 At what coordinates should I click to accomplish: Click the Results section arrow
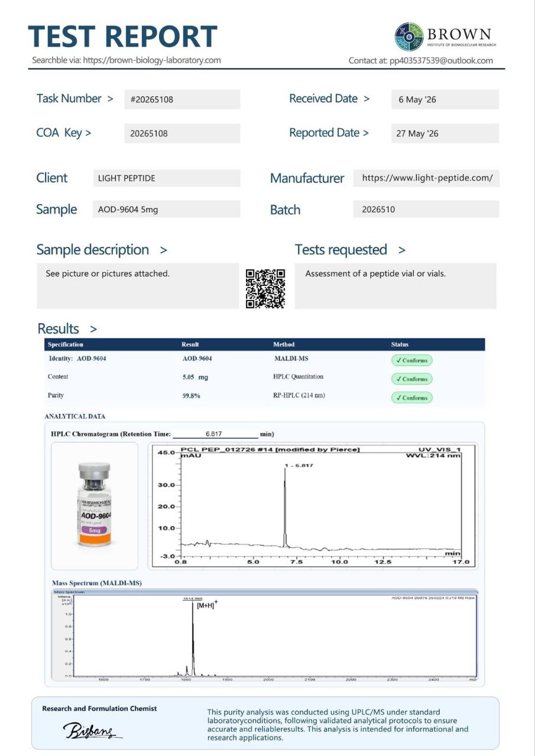click(x=93, y=330)
